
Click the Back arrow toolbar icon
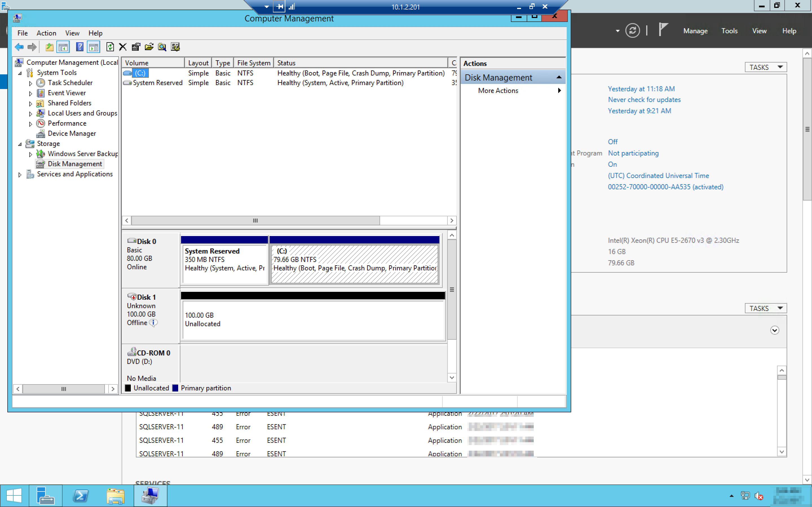coord(19,47)
